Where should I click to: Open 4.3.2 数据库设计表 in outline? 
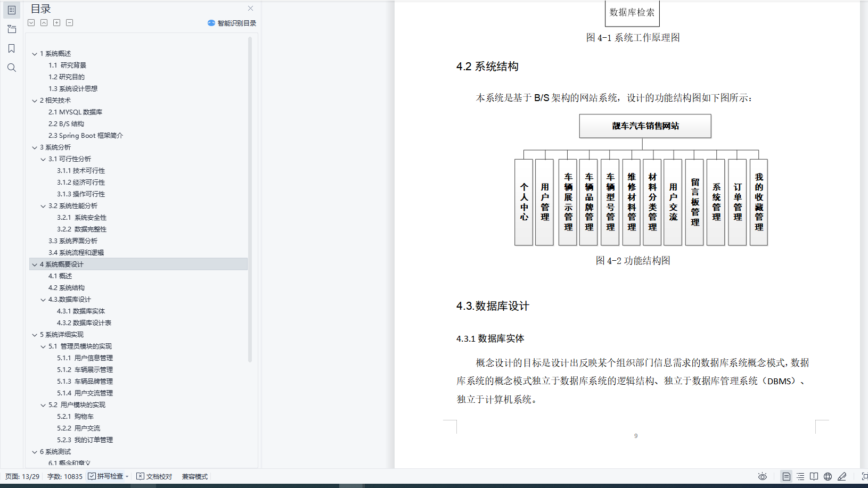[x=84, y=323]
